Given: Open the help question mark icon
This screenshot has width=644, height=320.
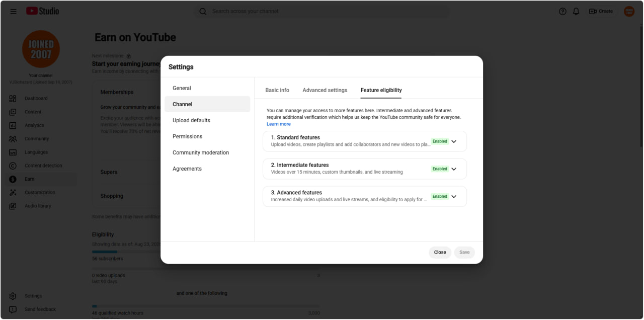Looking at the screenshot, I should 562,11.
